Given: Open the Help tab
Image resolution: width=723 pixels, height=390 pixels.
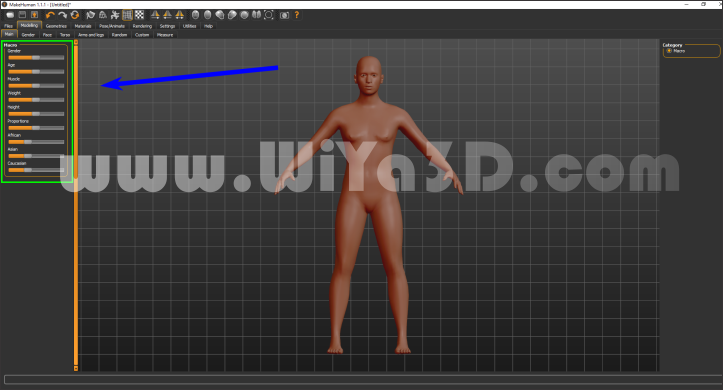Looking at the screenshot, I should click(x=208, y=26).
